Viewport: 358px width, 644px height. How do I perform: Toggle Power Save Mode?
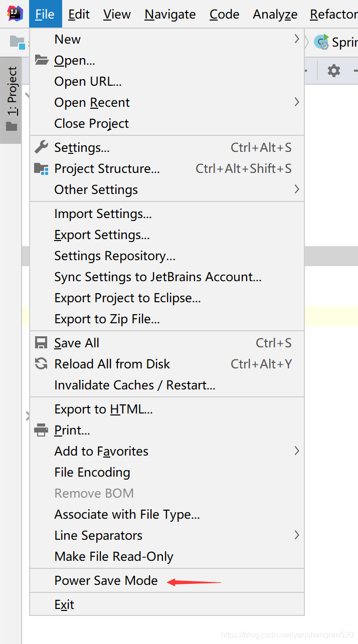coord(167,580)
